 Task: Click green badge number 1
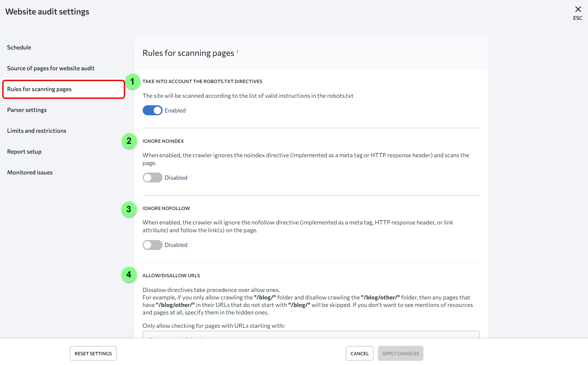[132, 81]
